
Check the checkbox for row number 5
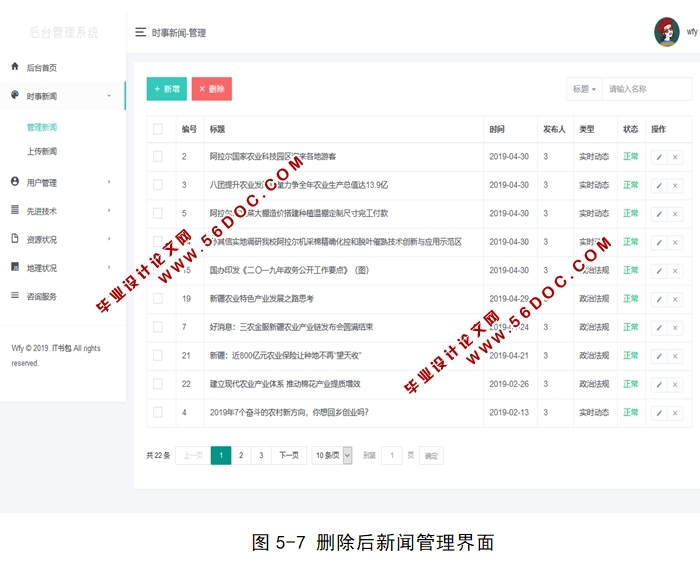(157, 213)
